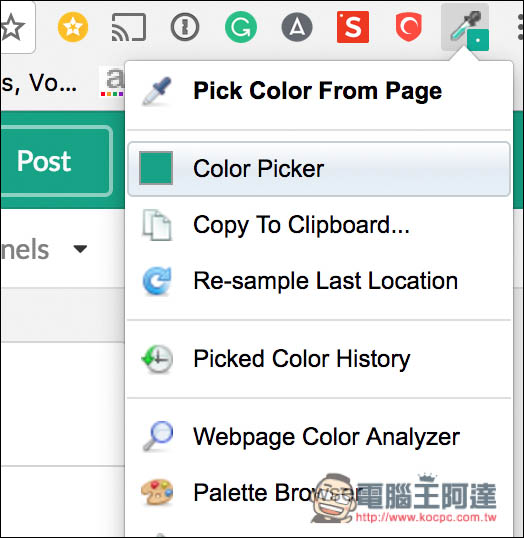The height and width of the screenshot is (538, 524).
Task: Expand the channels dropdown arrow
Action: 80,249
